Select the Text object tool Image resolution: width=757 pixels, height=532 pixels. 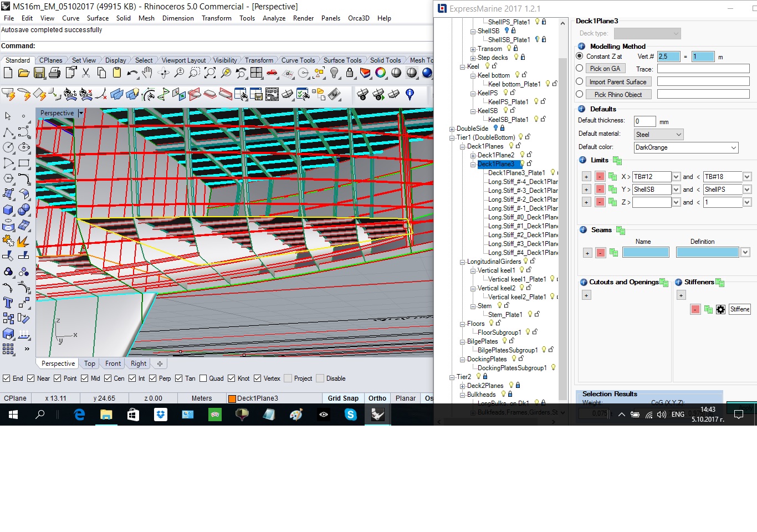[x=8, y=303]
